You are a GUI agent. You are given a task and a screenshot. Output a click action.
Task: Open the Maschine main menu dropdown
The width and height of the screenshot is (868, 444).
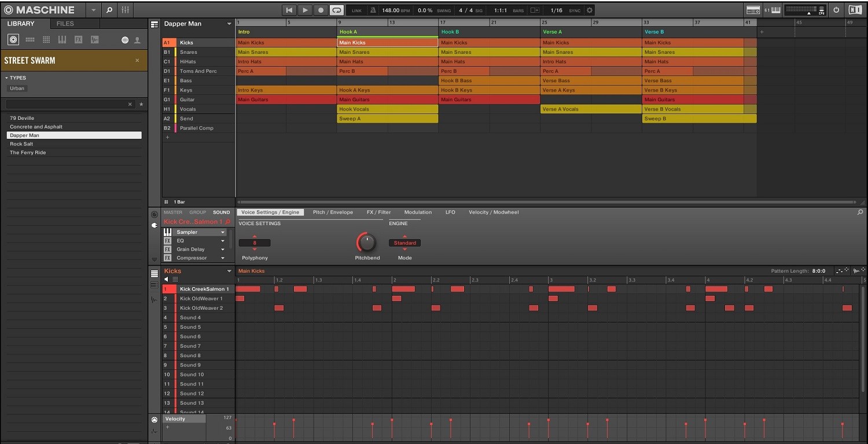pyautogui.click(x=94, y=10)
